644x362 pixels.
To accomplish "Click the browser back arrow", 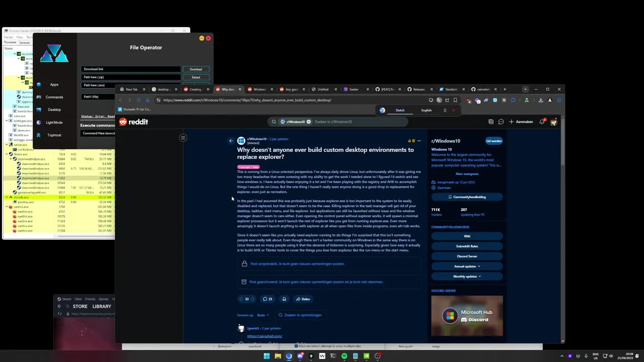I will tap(120, 100).
